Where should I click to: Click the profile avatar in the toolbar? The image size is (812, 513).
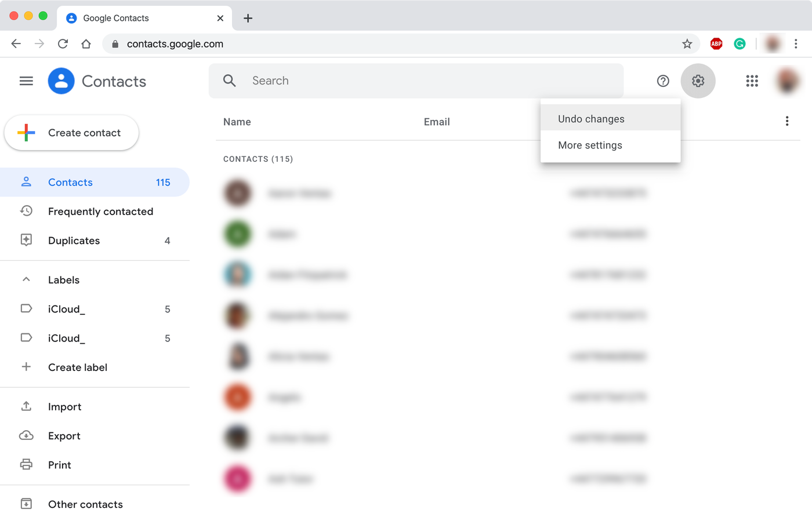pyautogui.click(x=787, y=81)
